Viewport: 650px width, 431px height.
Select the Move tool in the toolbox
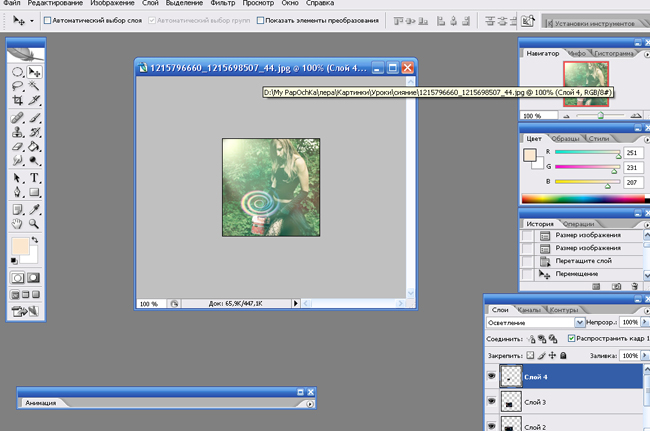coord(34,72)
